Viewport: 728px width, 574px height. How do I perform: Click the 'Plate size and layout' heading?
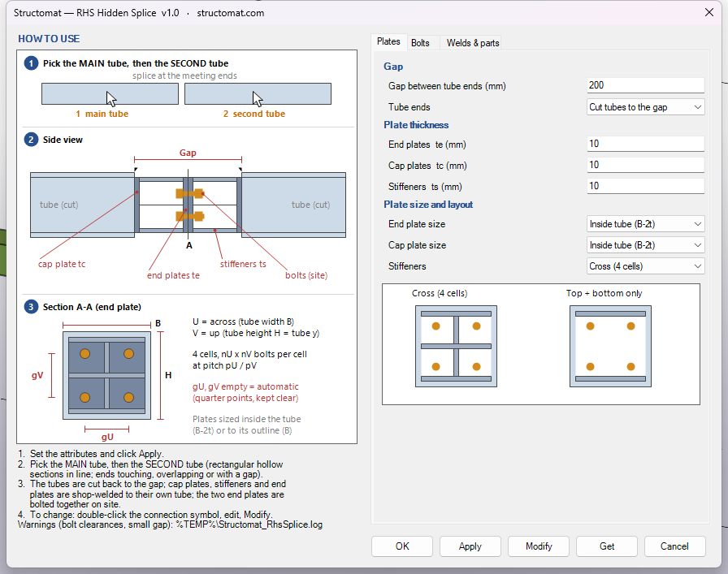428,205
